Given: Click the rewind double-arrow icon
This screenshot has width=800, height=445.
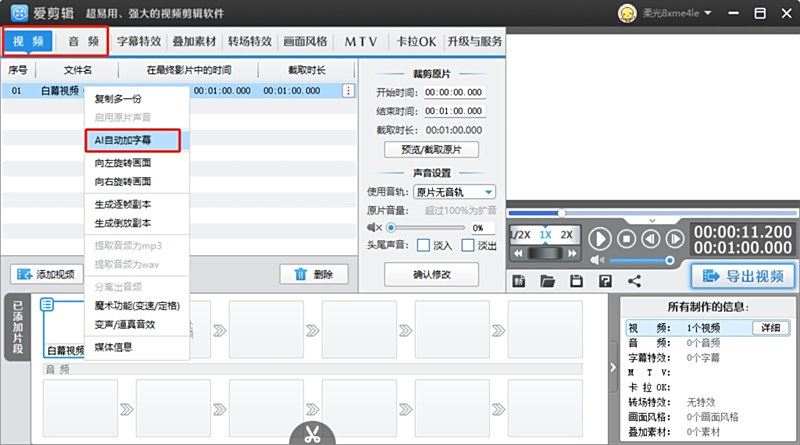Looking at the screenshot, I should 518,253.
